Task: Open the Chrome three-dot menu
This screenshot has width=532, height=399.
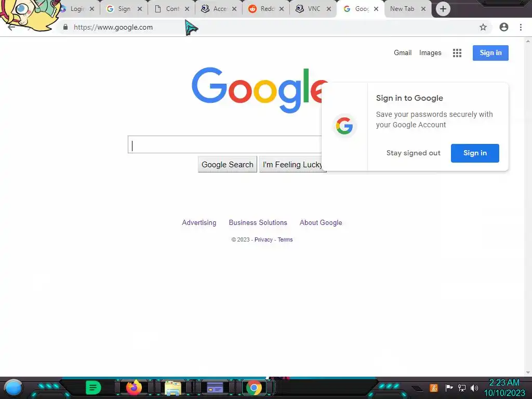Action: coord(521,27)
